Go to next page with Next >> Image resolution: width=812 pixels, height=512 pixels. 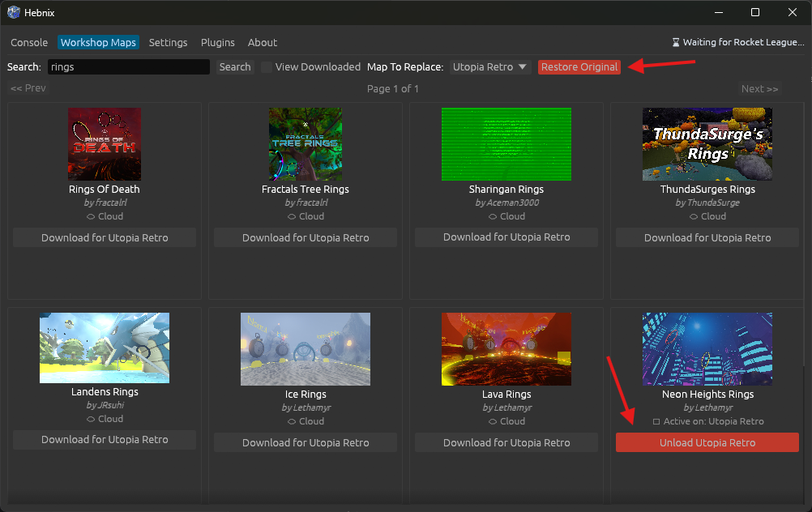pyautogui.click(x=759, y=88)
